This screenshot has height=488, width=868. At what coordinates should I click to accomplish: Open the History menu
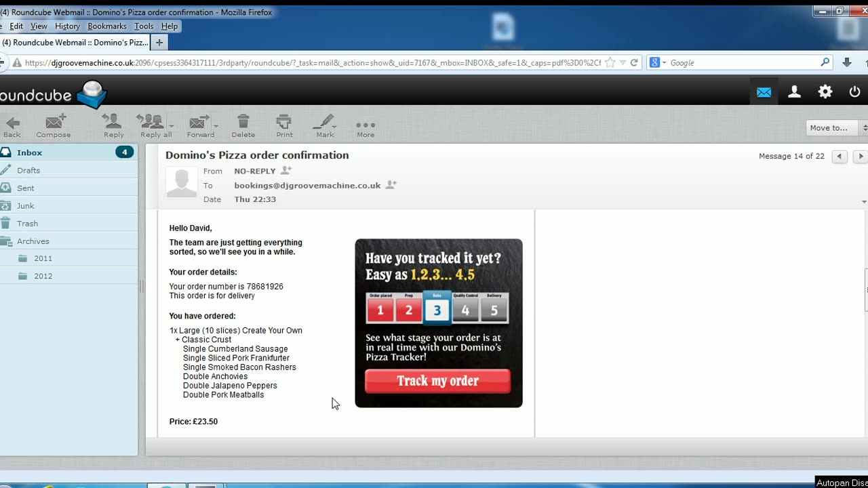[x=67, y=26]
